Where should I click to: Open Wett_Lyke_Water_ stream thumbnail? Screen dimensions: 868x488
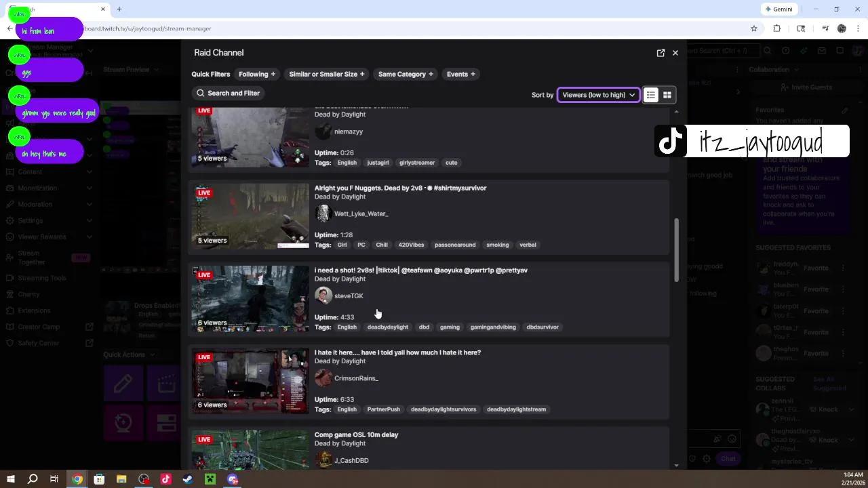point(250,216)
